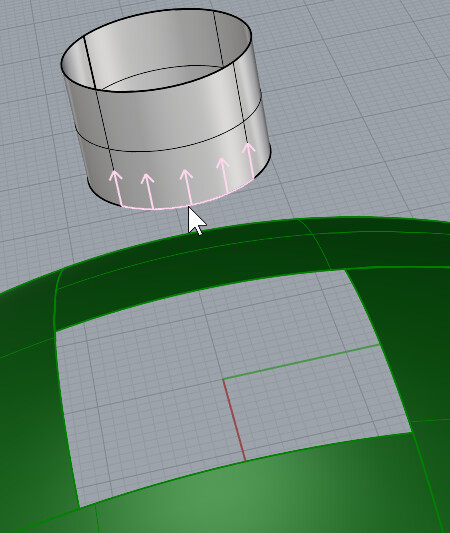
Task: Select the leftmost pink direction arrow
Action: click(118, 188)
